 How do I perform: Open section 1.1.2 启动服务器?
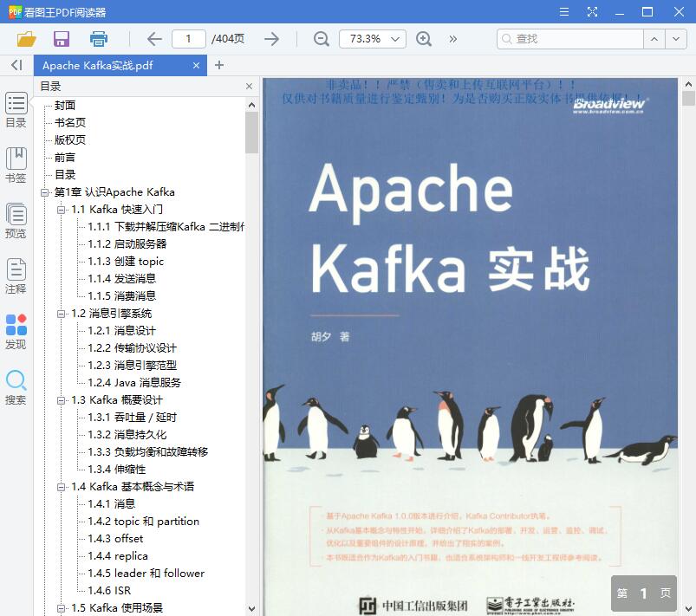(127, 244)
